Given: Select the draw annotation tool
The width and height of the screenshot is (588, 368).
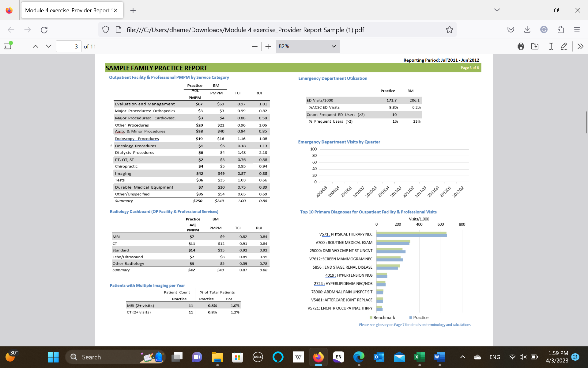Looking at the screenshot, I should 564,46.
